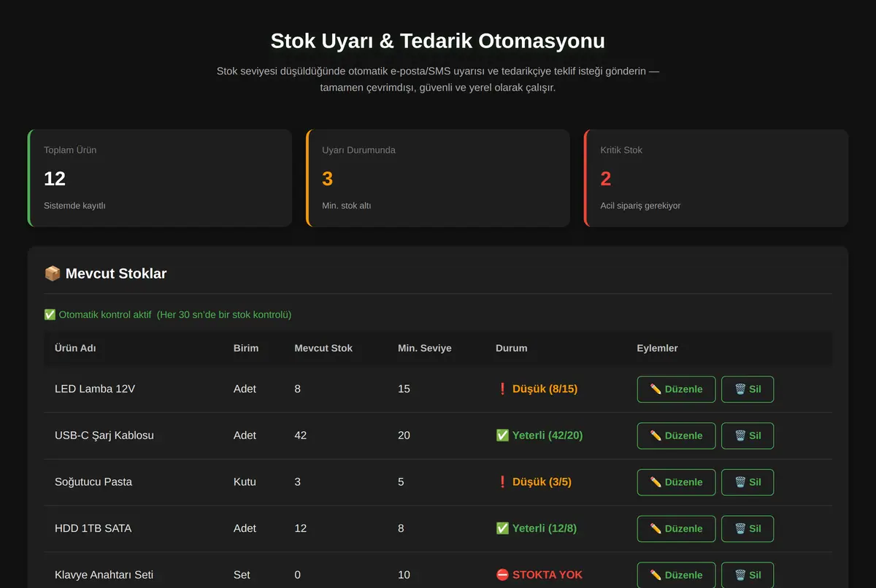Click the Kritik Stok card

pyautogui.click(x=716, y=178)
